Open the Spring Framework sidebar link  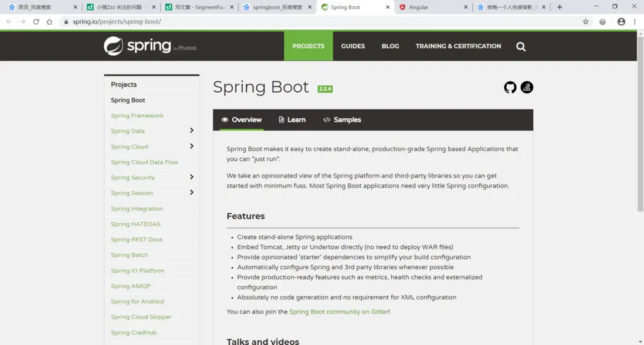coord(137,116)
